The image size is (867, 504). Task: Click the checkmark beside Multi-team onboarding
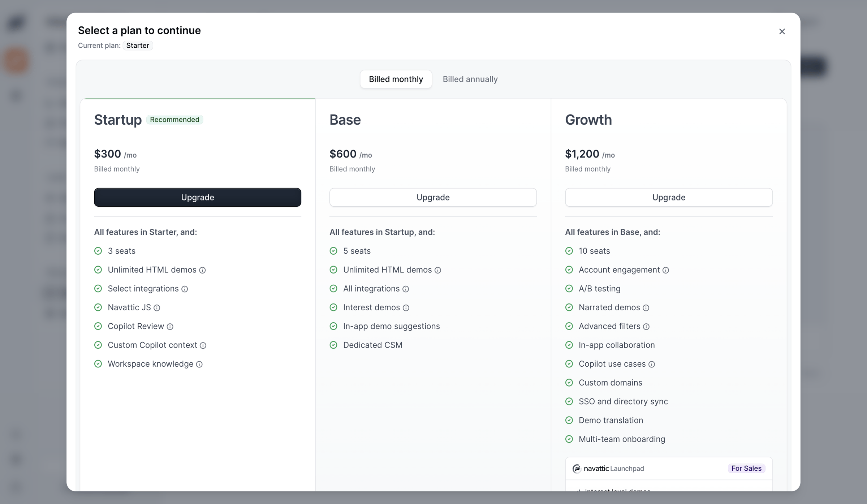(x=569, y=439)
